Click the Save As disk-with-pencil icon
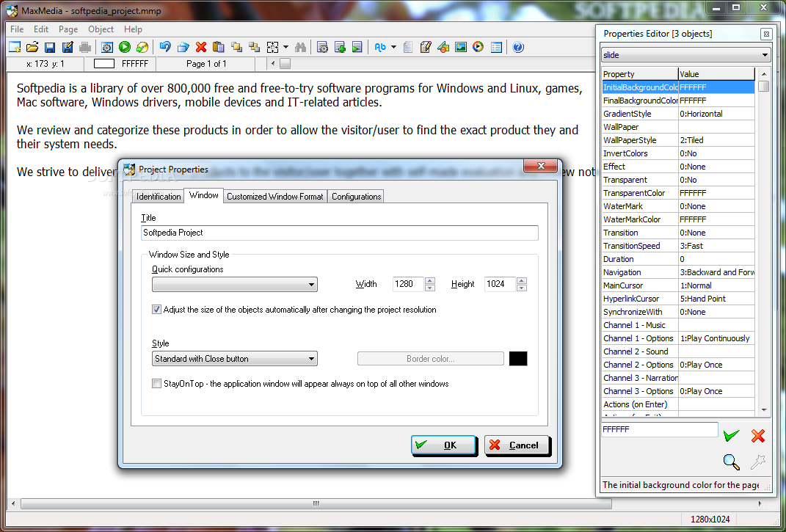This screenshot has height=532, width=786. pyautogui.click(x=68, y=47)
